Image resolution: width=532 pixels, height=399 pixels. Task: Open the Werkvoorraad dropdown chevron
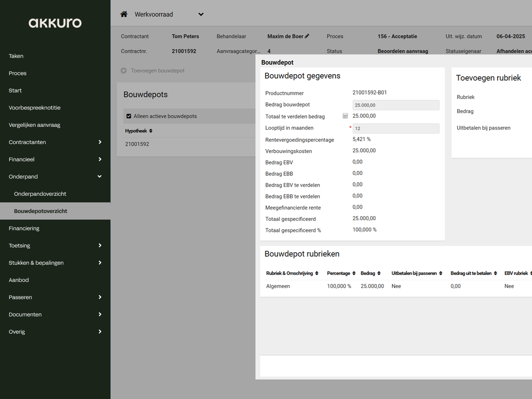201,15
